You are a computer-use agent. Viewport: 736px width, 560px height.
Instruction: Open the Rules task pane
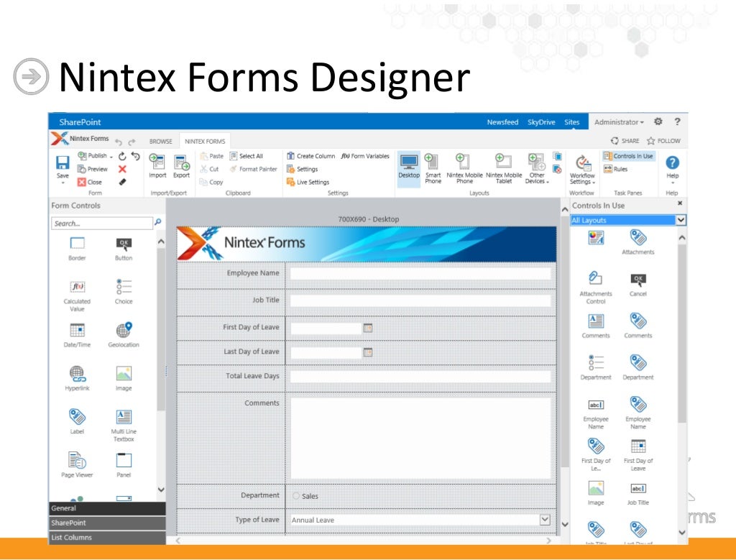[x=616, y=169]
